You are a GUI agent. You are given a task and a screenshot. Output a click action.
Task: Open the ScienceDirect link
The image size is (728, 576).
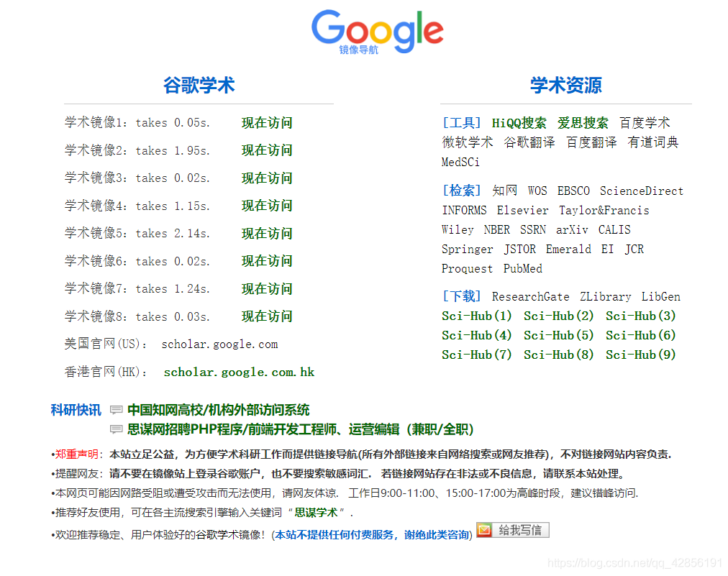tap(642, 191)
